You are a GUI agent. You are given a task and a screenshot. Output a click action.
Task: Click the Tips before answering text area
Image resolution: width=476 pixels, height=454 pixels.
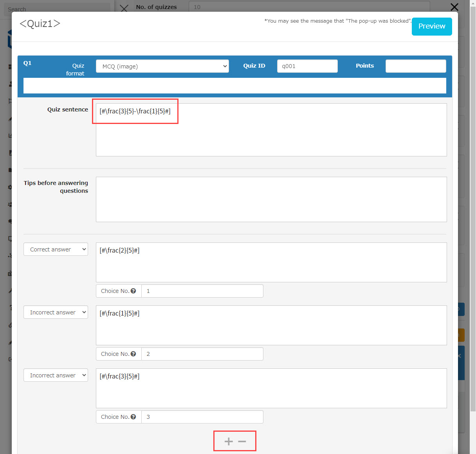pos(271,199)
